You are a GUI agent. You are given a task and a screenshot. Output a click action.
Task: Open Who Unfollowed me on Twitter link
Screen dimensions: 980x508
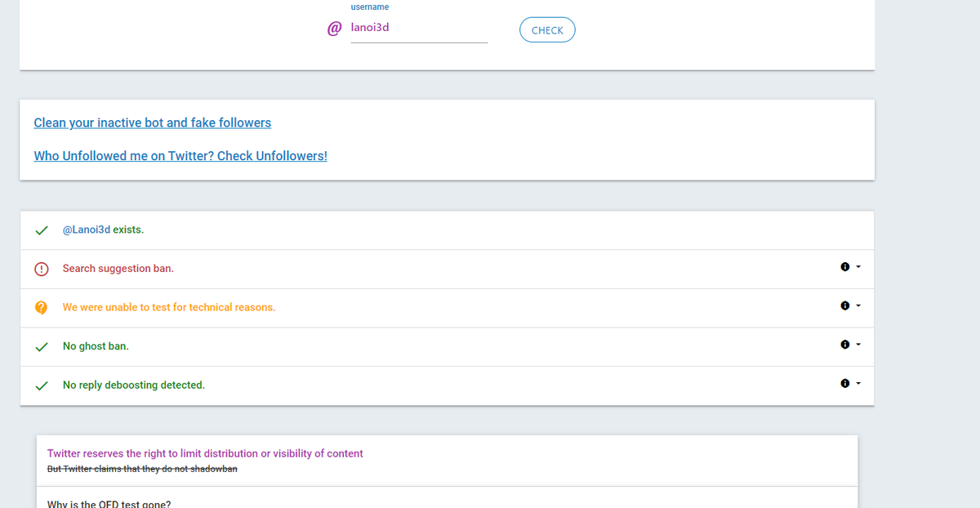180,155
